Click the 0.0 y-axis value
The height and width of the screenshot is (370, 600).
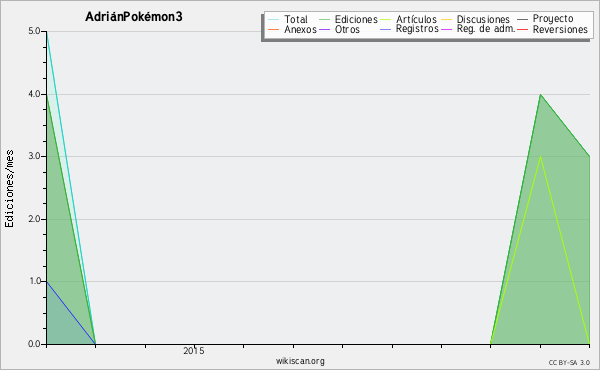click(34, 344)
